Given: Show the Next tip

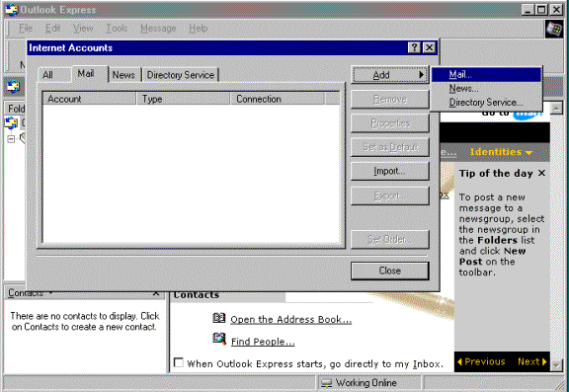Looking at the screenshot, I should pos(532,361).
